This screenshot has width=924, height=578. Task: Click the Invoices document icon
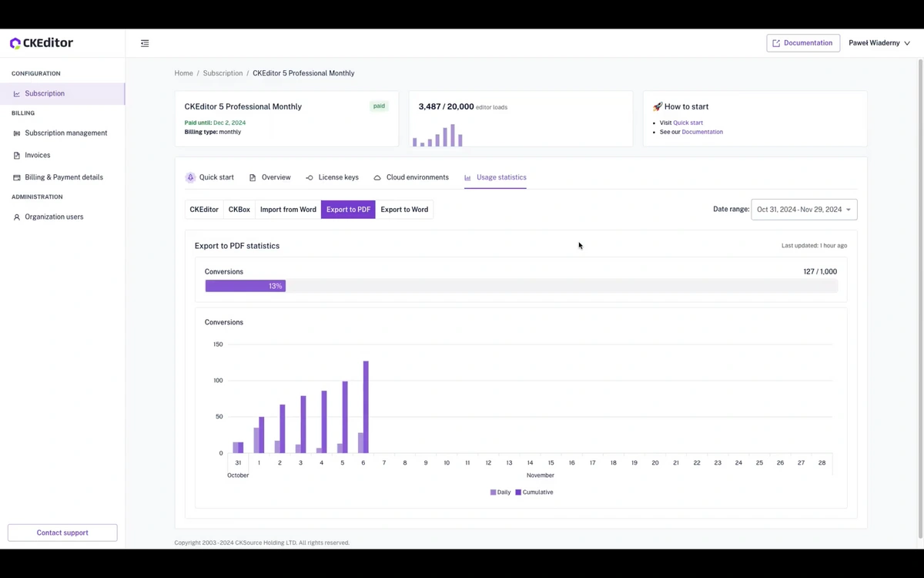tap(17, 156)
